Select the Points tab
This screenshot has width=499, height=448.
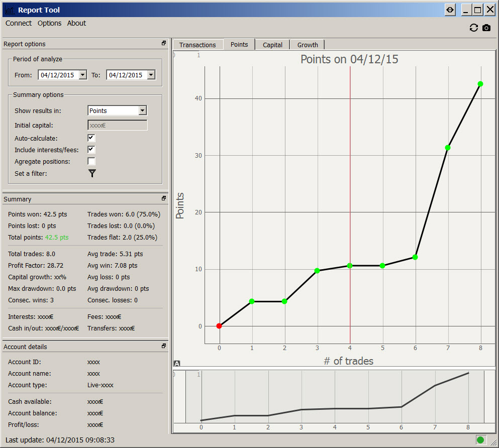(x=239, y=44)
